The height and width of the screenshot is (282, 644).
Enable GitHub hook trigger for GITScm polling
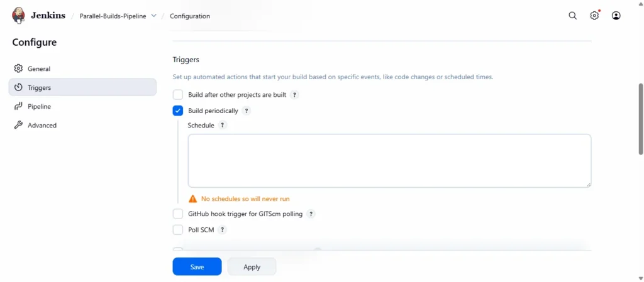tap(178, 214)
